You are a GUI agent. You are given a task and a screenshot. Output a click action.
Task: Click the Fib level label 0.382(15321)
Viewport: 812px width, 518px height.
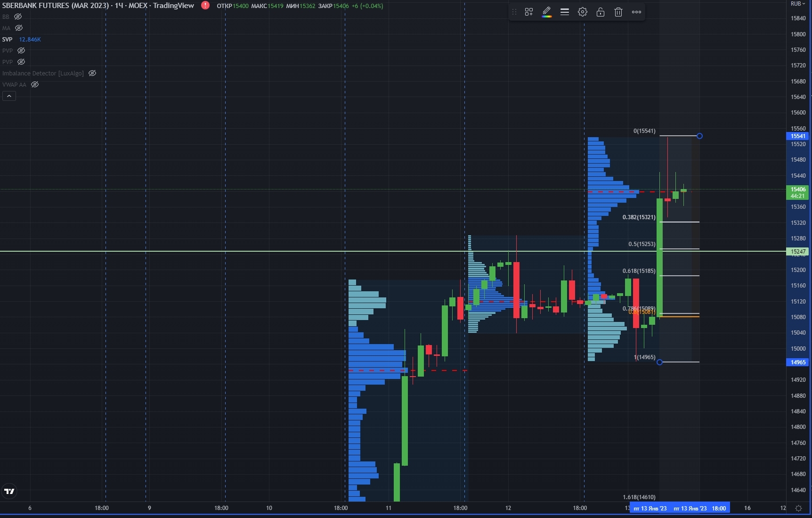click(x=639, y=217)
